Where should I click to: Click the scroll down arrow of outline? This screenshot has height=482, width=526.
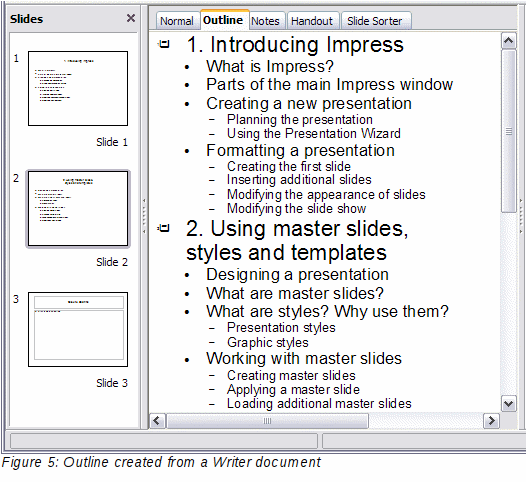tap(509, 403)
